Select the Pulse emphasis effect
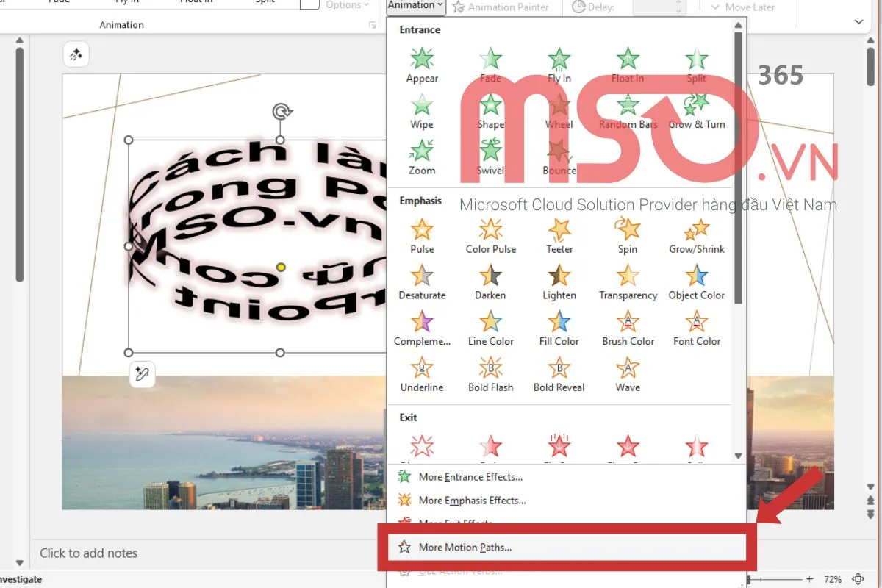Image resolution: width=882 pixels, height=588 pixels. (422, 236)
